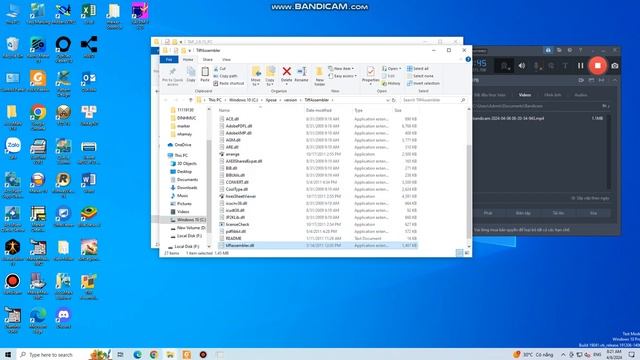Screen dimensions: 640x360
Task: Click Cut in the Clipboard group
Action: coord(220,69)
